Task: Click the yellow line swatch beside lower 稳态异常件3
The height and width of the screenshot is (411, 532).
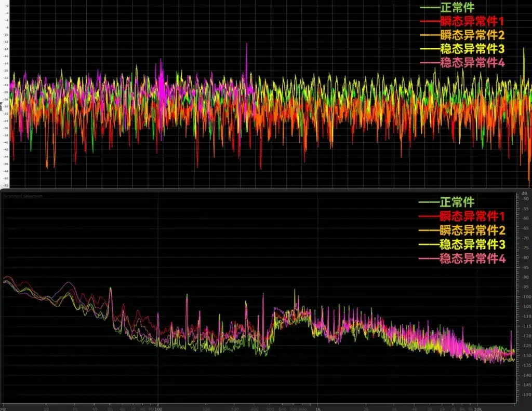Action: point(429,244)
